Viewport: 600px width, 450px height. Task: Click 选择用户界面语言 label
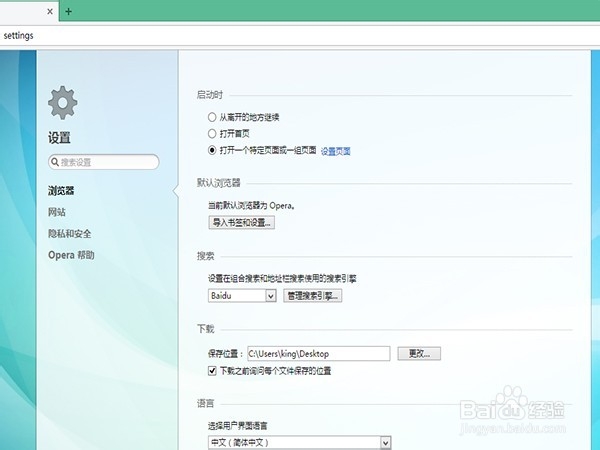click(238, 426)
